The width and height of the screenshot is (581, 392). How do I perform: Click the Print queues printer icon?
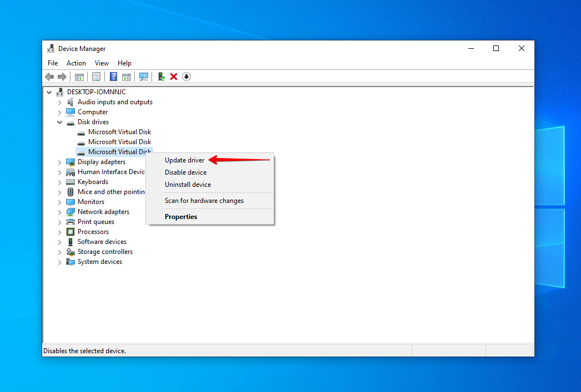point(70,222)
